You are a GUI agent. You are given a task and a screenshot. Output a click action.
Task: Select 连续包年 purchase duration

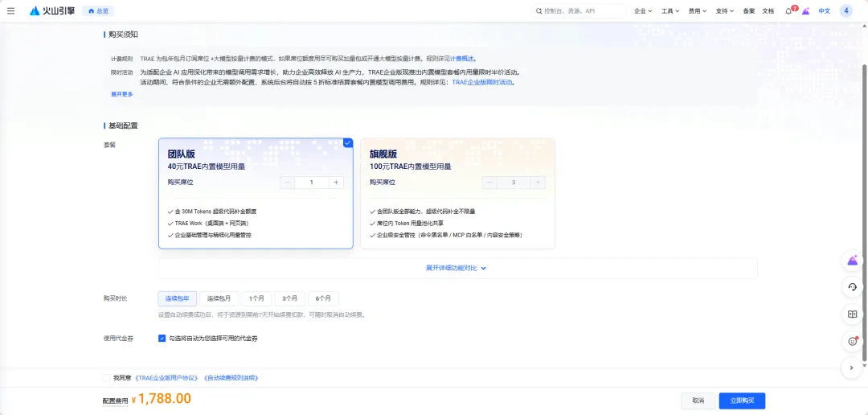point(177,298)
